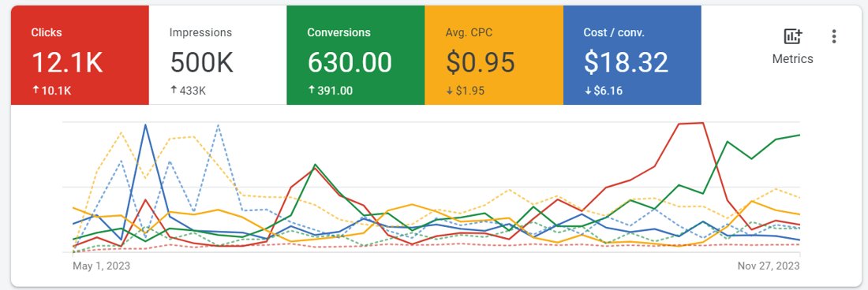Image resolution: width=868 pixels, height=290 pixels.
Task: Click the $1.95 CPC change figure
Action: point(470,91)
